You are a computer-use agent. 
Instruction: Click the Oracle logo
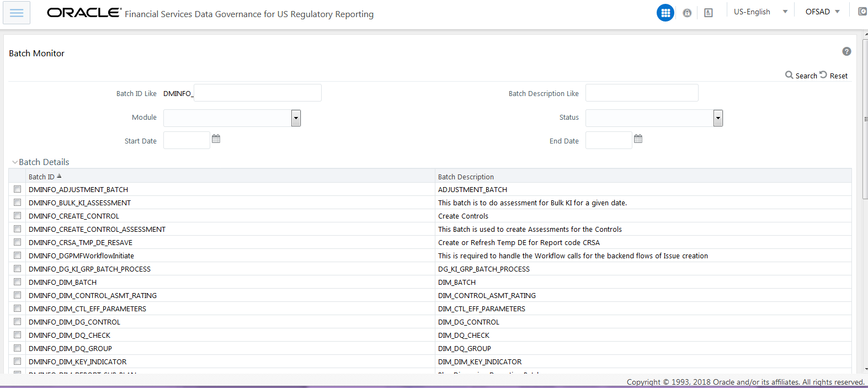(x=84, y=13)
